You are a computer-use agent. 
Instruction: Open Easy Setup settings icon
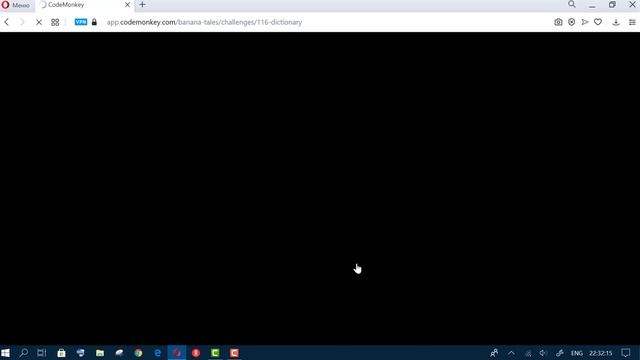point(632,22)
